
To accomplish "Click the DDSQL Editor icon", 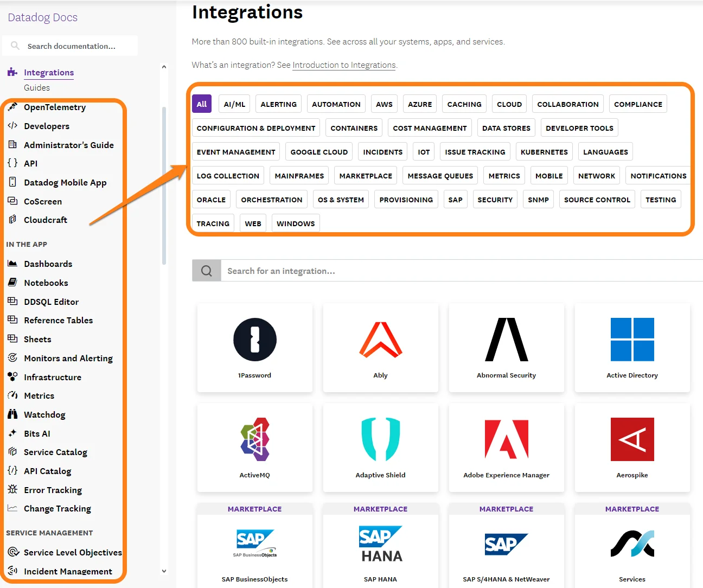I will [12, 301].
